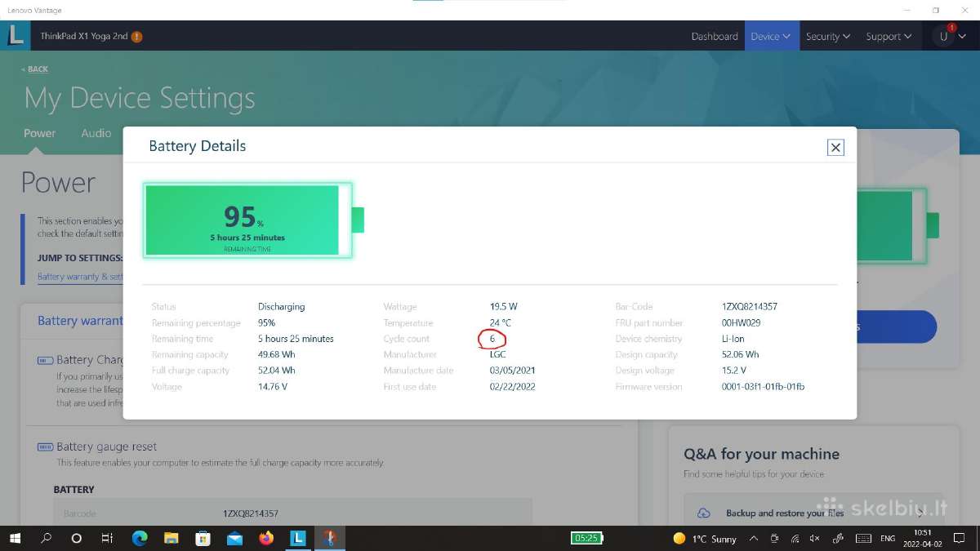Click the orange warning icon beside ThinkPad name
This screenshot has height=551, width=980.
(136, 37)
